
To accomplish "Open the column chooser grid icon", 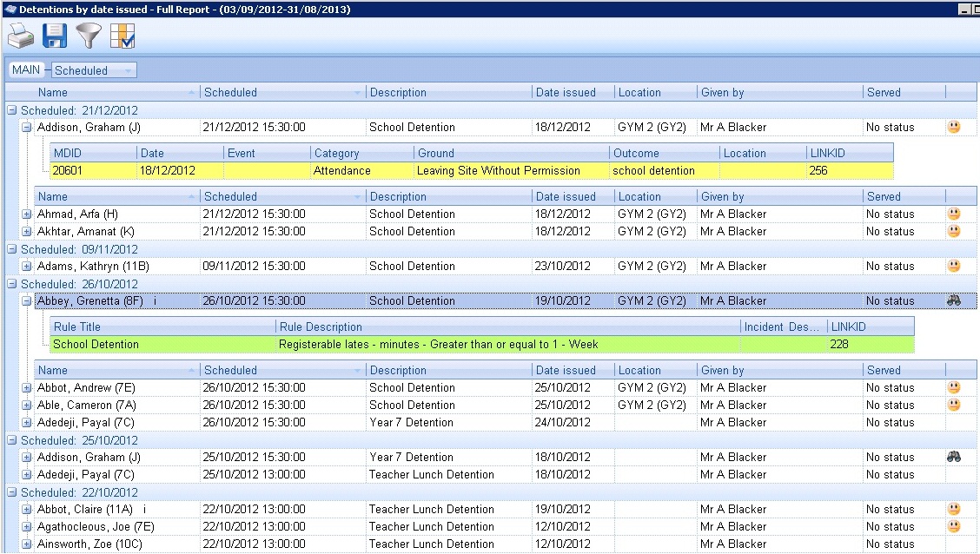I will click(122, 36).
